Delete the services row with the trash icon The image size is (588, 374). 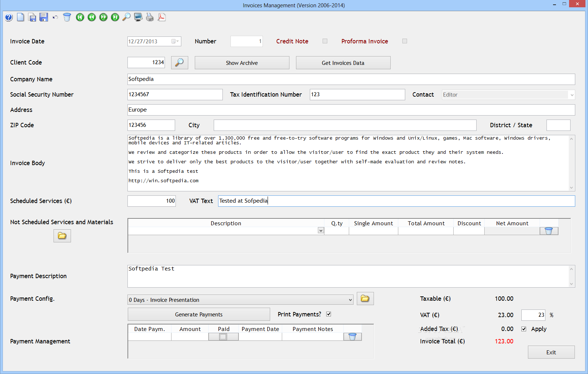point(549,231)
